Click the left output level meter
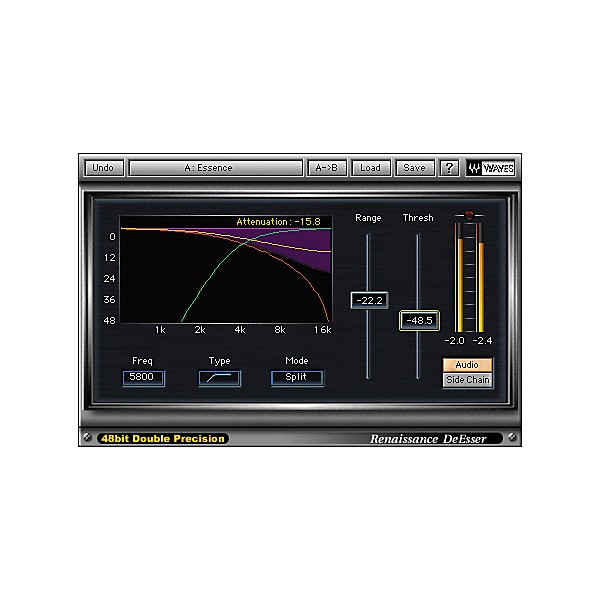Screen dimensions: 600x600 [x=459, y=277]
